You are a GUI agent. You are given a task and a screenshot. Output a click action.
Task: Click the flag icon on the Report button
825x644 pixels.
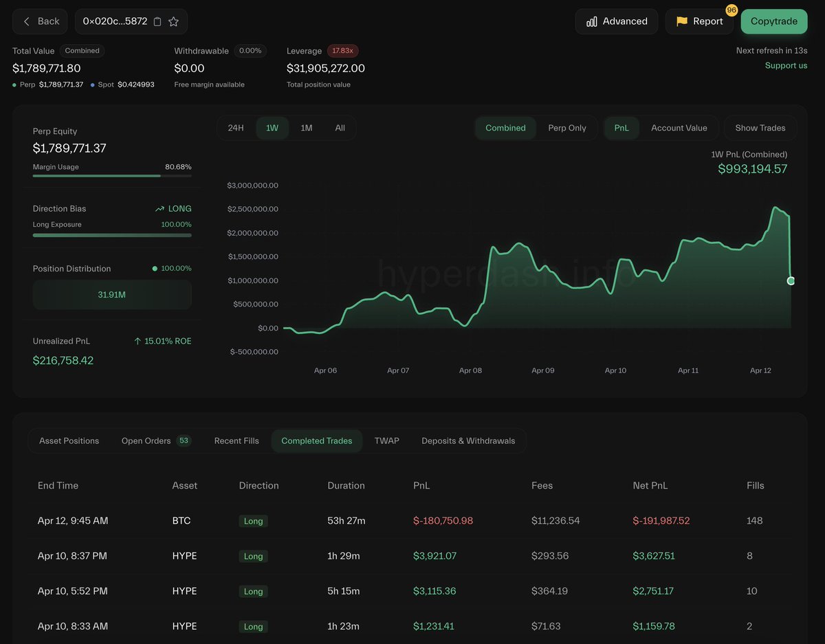tap(681, 21)
